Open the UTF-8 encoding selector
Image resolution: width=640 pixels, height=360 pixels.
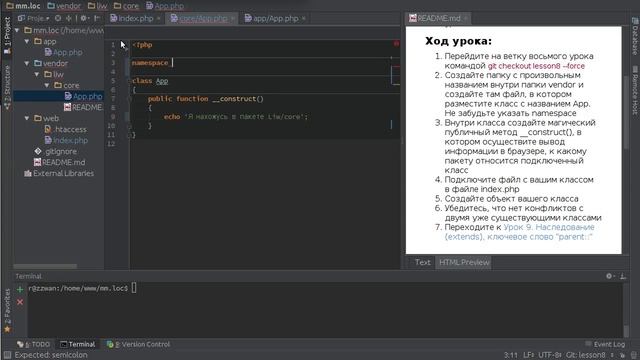tap(550, 355)
